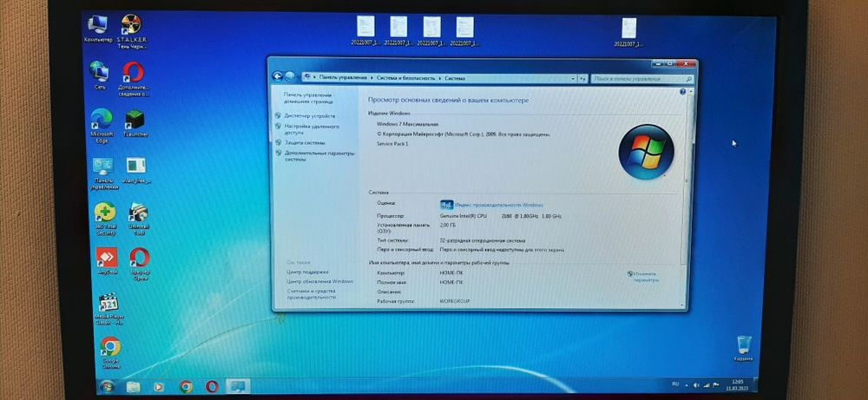Launch Media Player Classic from the desktop
Image resolution: width=868 pixels, height=400 pixels.
(109, 309)
